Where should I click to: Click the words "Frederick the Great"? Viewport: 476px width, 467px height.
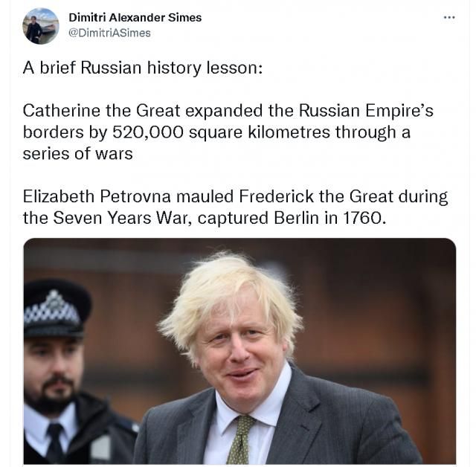coord(316,196)
